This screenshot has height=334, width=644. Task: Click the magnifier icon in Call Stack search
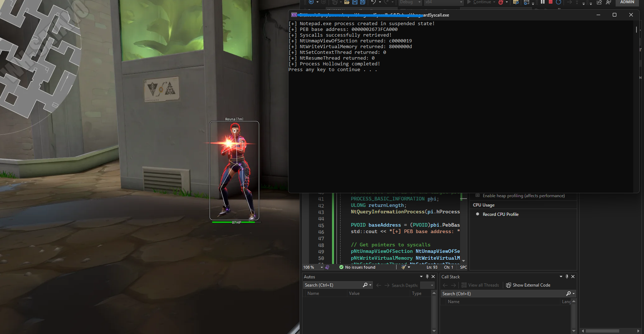(568, 293)
